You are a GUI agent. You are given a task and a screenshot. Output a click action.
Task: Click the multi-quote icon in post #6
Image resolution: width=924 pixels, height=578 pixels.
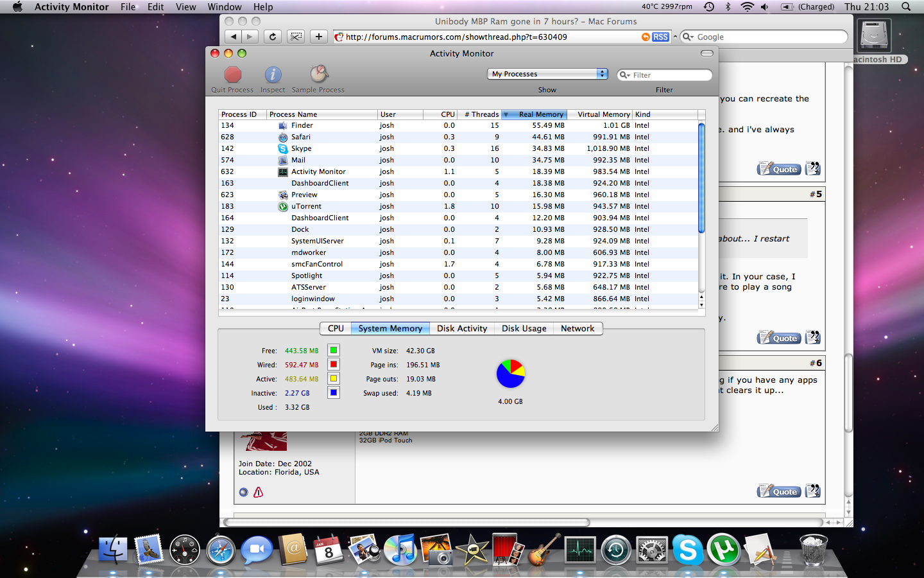(x=813, y=491)
